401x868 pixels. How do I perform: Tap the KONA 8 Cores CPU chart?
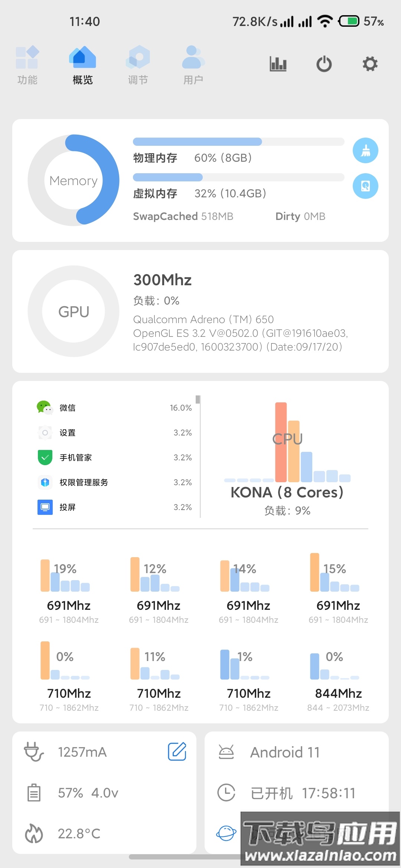coord(287,456)
